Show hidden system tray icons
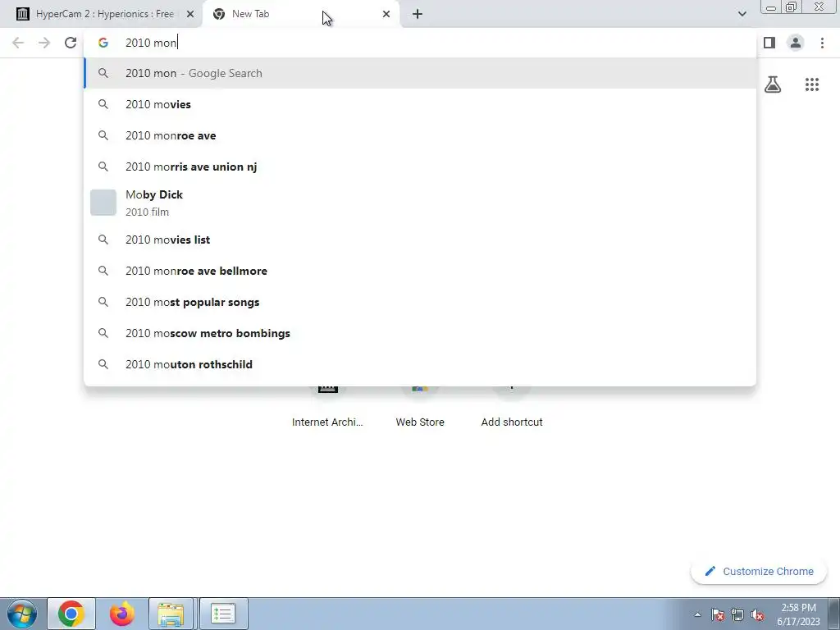The width and height of the screenshot is (840, 630). point(697,614)
